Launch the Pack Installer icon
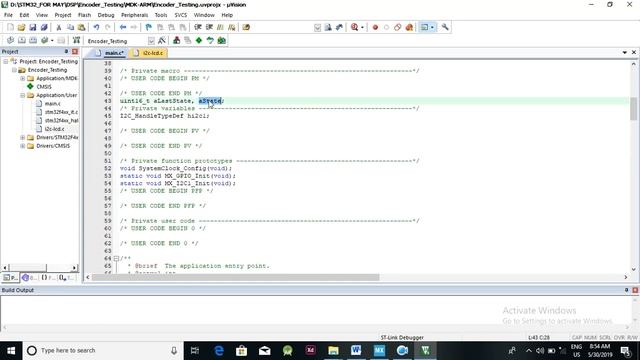Image resolution: width=640 pixels, height=360 pixels. tap(221, 40)
